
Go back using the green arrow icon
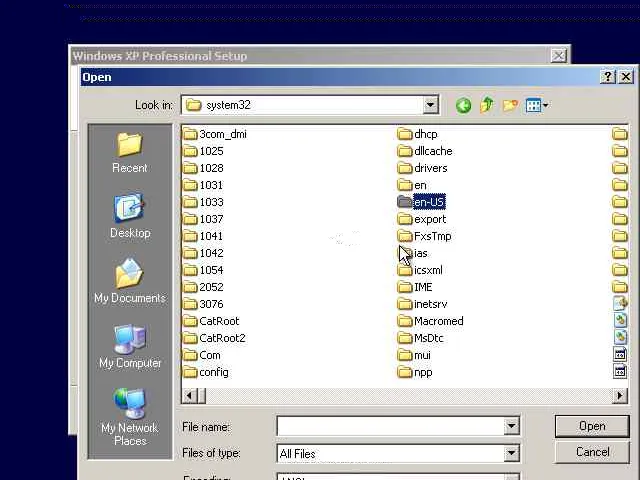(x=463, y=106)
